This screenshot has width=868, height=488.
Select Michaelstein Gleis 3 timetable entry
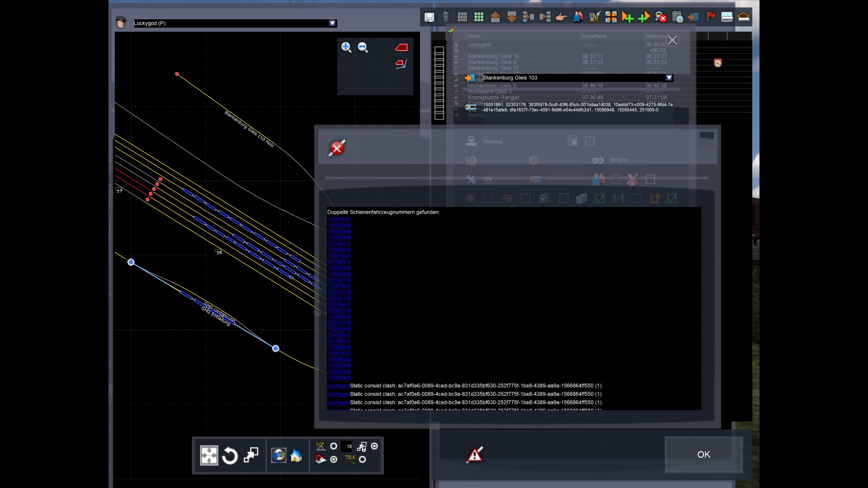point(491,85)
